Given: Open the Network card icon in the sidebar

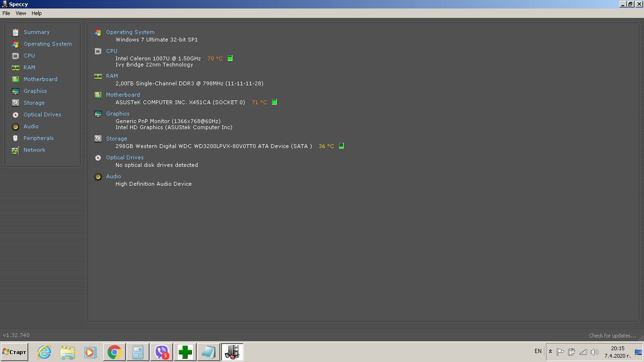Looking at the screenshot, I should point(16,150).
